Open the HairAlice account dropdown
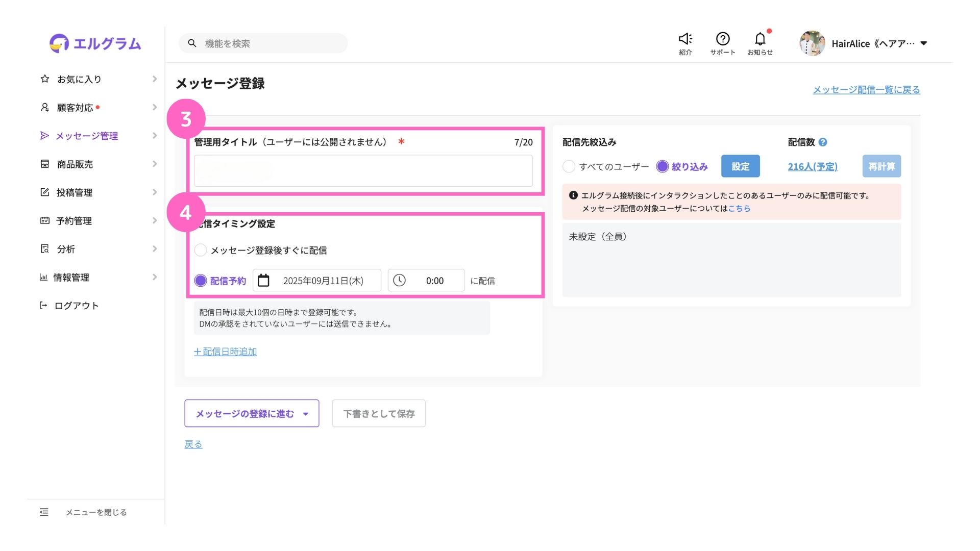 point(923,43)
